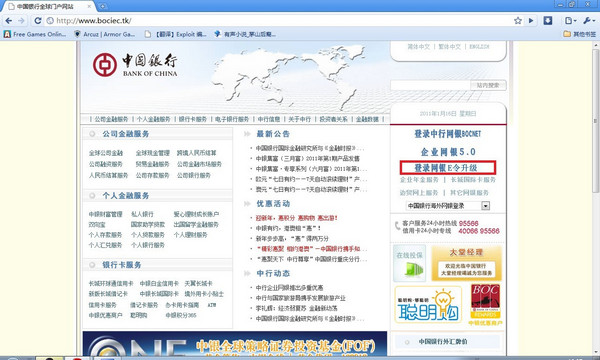Click the 登录网银E令升级 link
This screenshot has width=600, height=360.
[448, 168]
